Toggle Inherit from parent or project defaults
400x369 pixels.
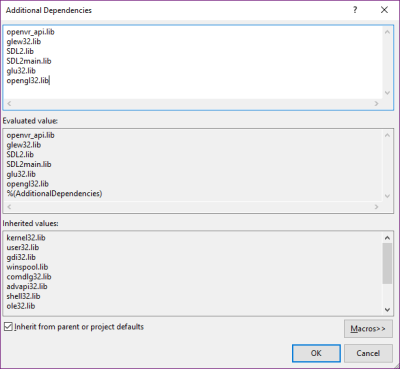(x=8, y=327)
